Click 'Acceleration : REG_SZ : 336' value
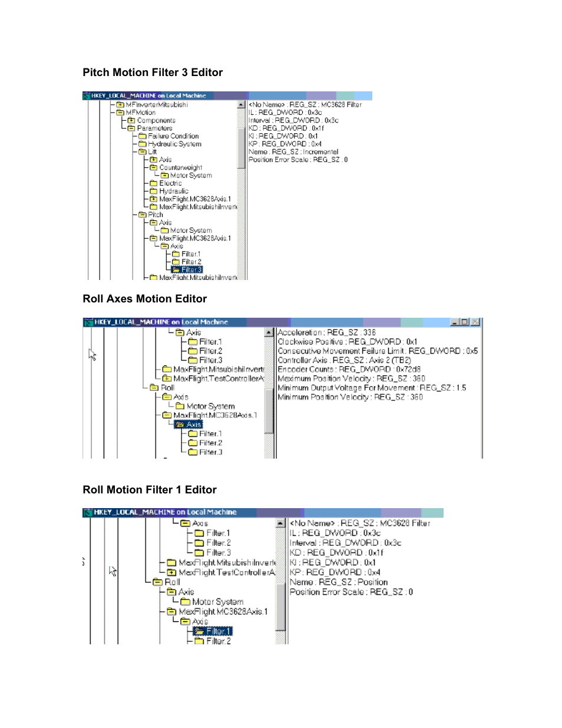The width and height of the screenshot is (562, 728). coord(326,332)
